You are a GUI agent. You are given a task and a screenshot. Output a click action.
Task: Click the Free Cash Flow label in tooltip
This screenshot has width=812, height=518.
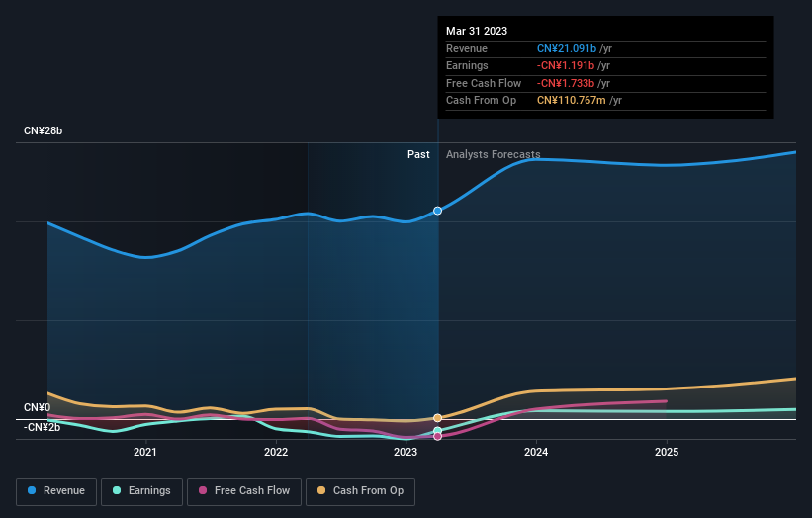click(x=484, y=83)
